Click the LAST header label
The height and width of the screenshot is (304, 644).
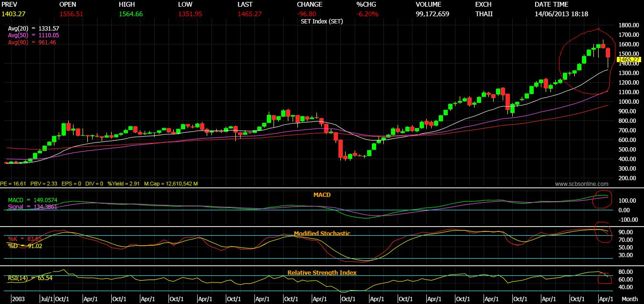pyautogui.click(x=245, y=4)
